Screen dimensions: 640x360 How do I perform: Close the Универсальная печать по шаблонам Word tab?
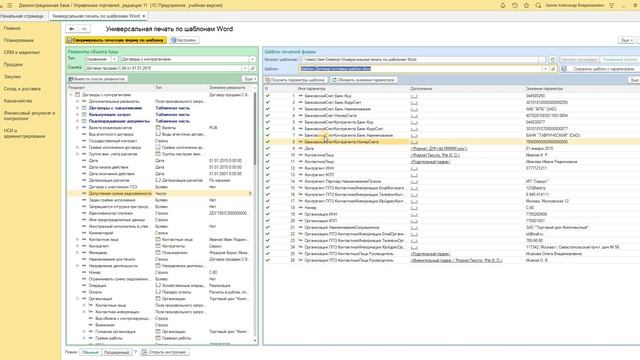[x=144, y=16]
